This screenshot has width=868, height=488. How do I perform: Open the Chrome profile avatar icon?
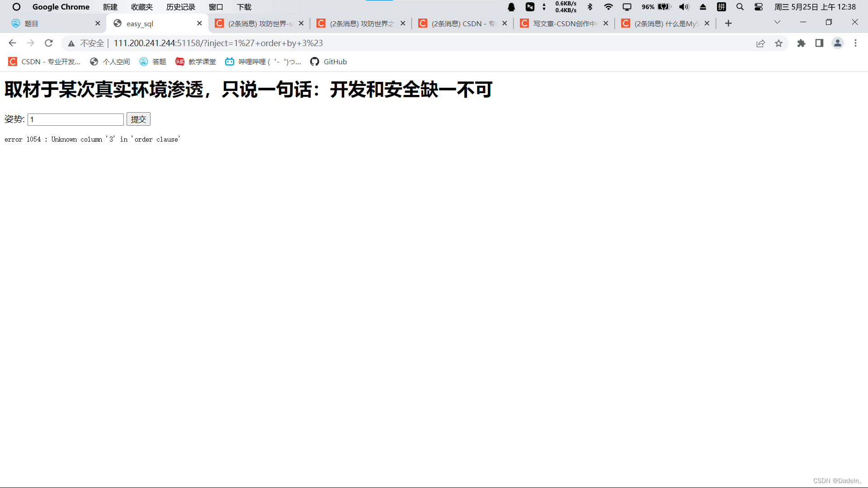pyautogui.click(x=838, y=43)
